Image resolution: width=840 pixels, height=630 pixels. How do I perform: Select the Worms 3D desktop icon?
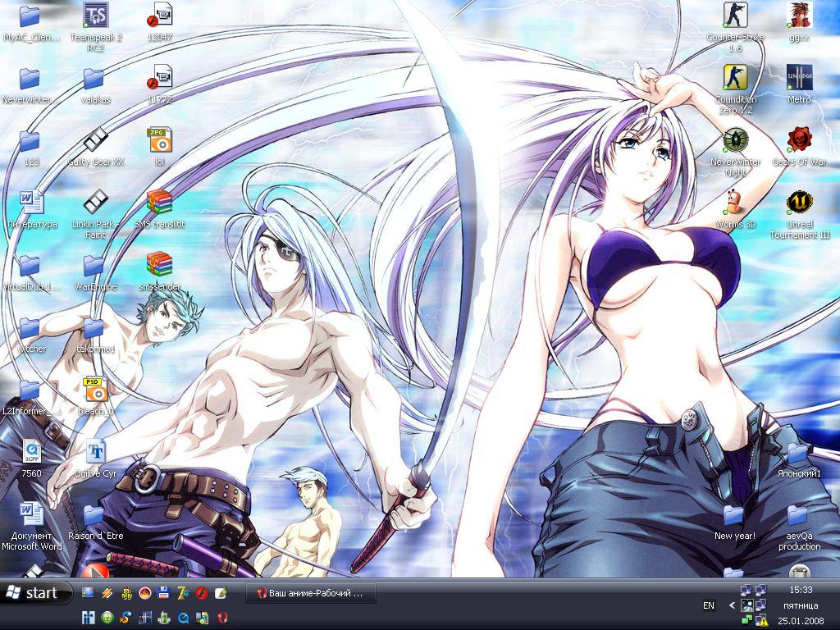click(736, 209)
